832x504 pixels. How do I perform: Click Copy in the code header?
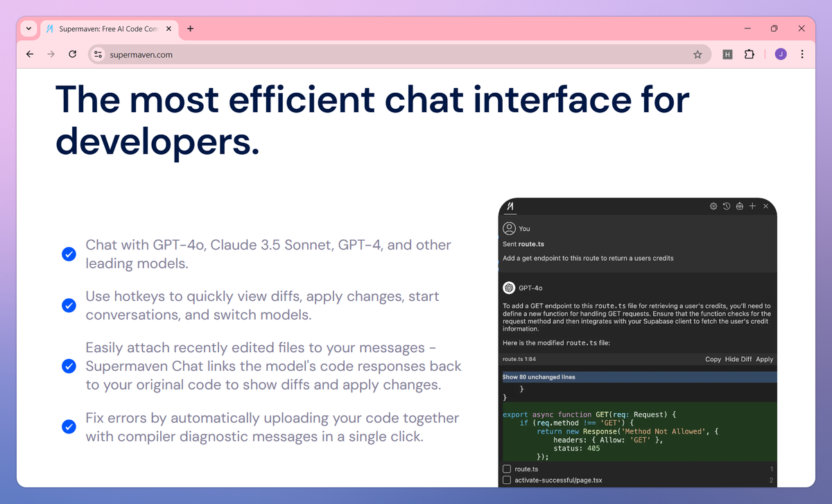tap(713, 359)
